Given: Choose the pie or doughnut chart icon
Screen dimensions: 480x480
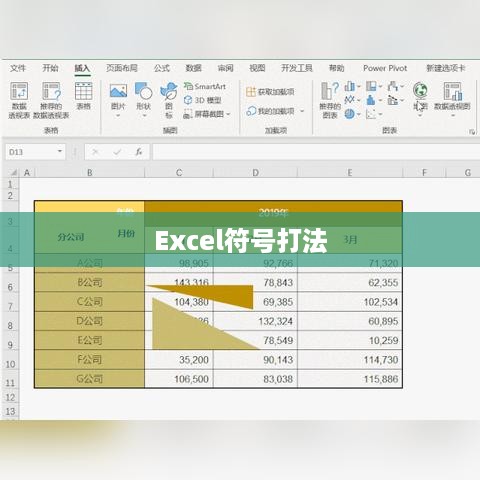Looking at the screenshot, I should pyautogui.click(x=349, y=114).
